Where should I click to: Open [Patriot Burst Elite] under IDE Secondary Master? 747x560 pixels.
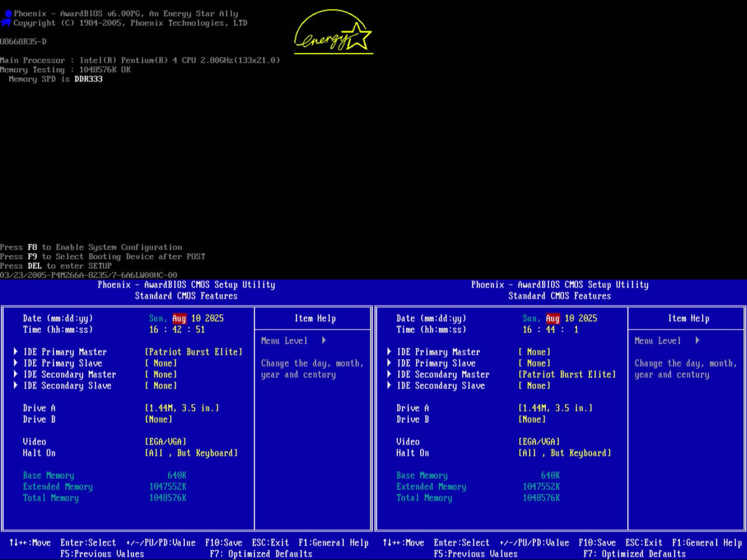point(567,375)
